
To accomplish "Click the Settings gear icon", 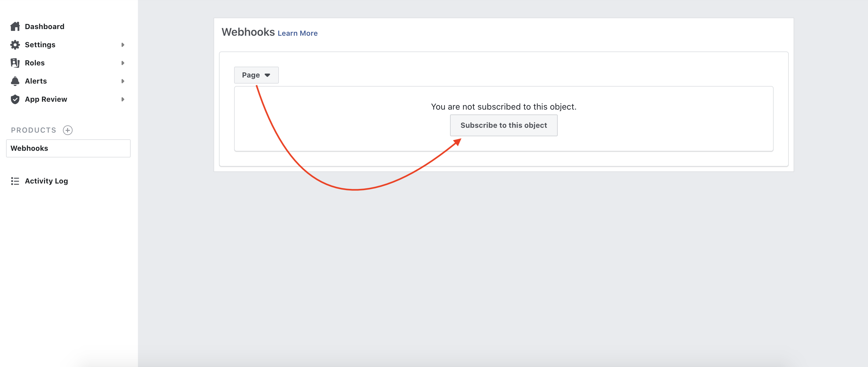I will [15, 45].
